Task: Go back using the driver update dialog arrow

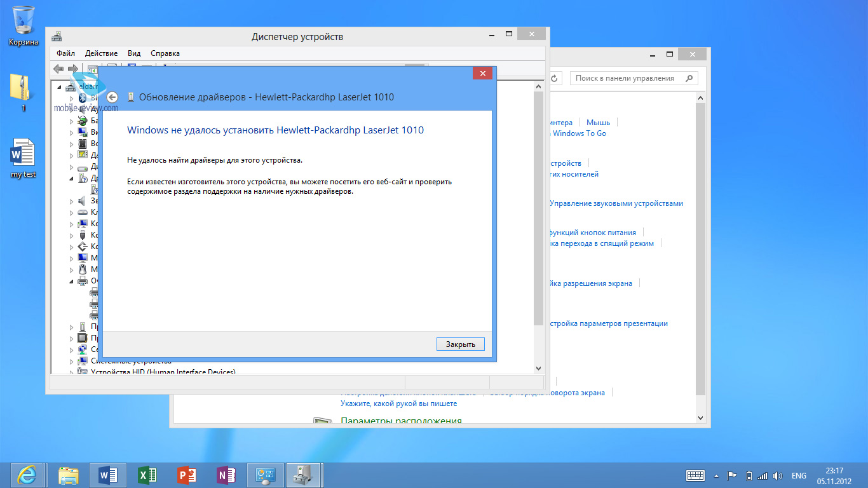Action: point(112,97)
